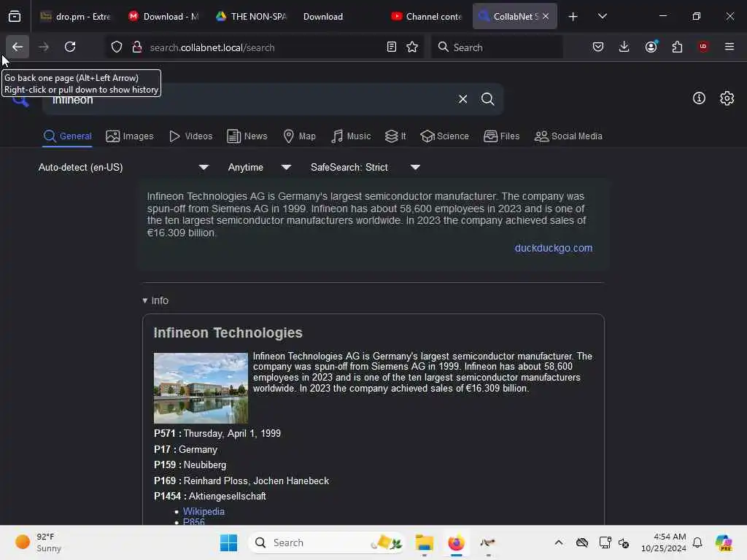Click the P571 founding date row
Viewport: 747px width, 560px height.
point(217,433)
